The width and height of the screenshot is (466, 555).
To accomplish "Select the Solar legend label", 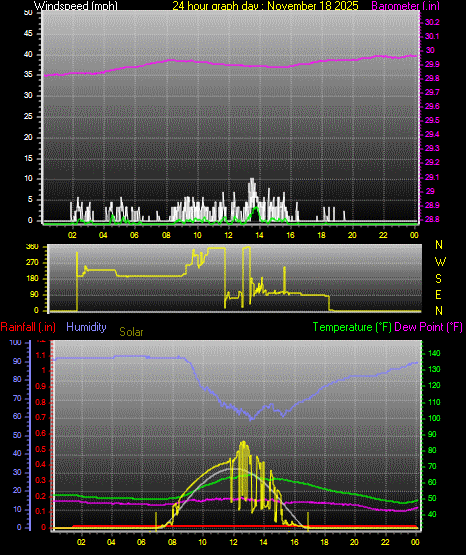I will 131,332.
